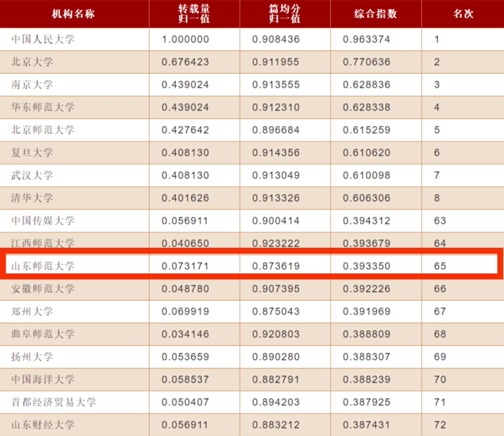The image size is (504, 436).
Task: Click 0.439024 in the 华东师范大学 row
Action: (185, 107)
